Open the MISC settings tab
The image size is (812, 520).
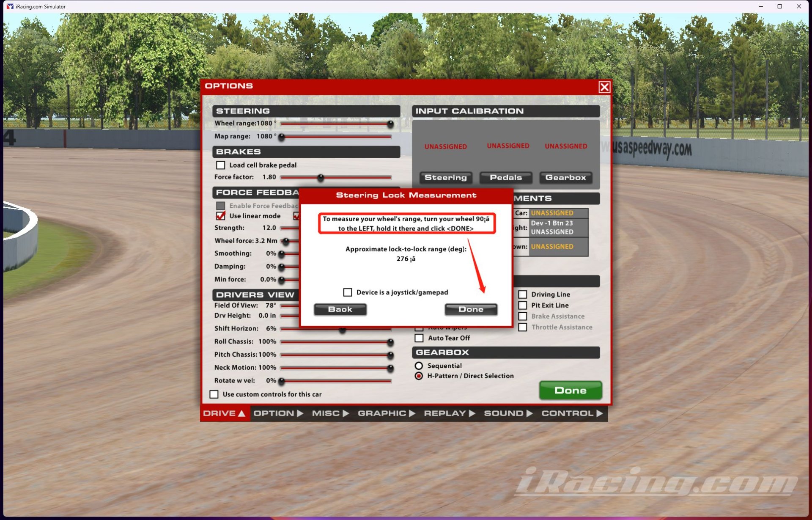point(328,413)
